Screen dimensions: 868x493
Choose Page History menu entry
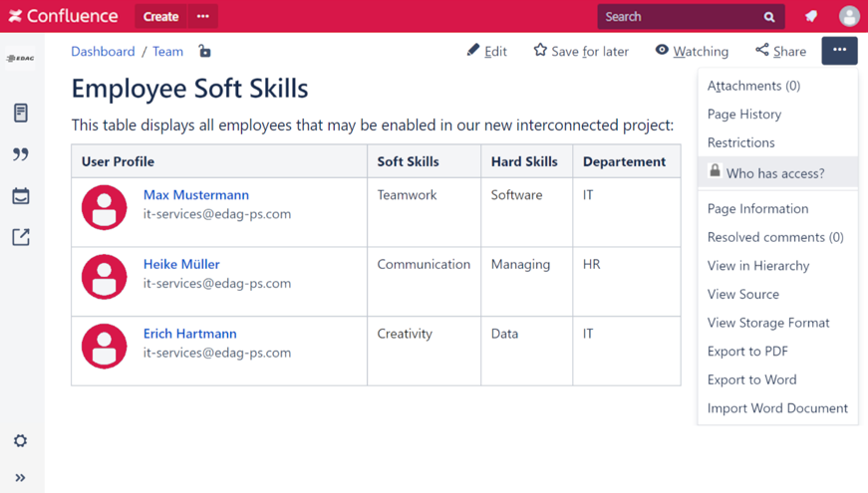743,115
